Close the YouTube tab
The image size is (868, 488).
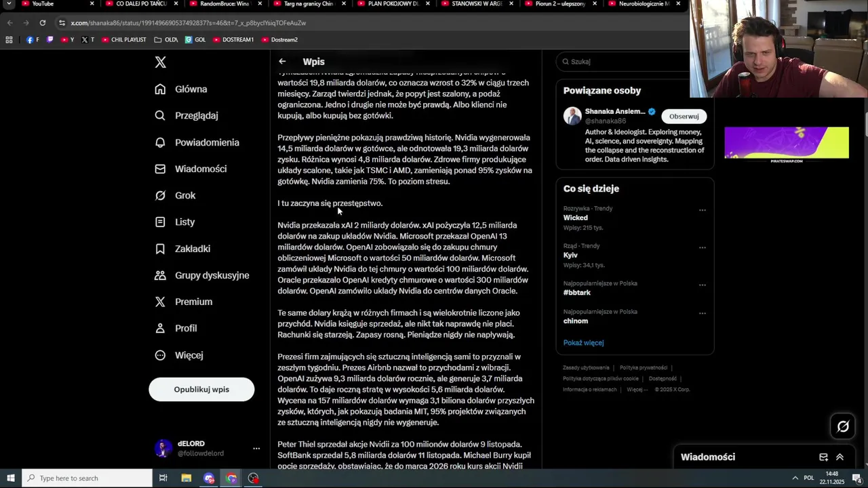pos(92,4)
